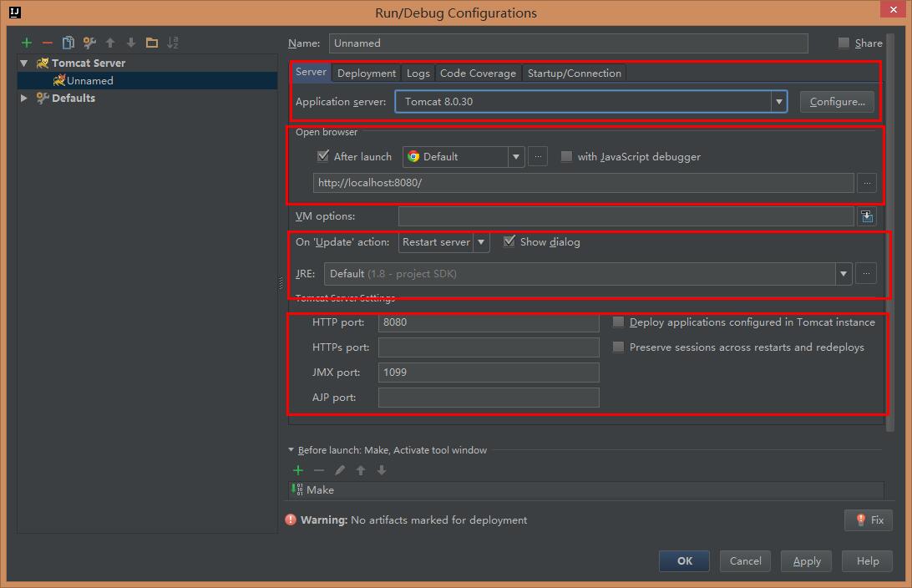Enable the with JavaScript debugger option
Image resolution: width=912 pixels, height=588 pixels.
coord(566,156)
